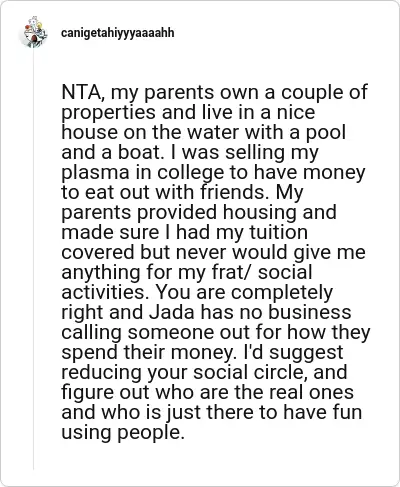Click the line "figure out who are the real ones"
The width and height of the screenshot is (400, 487).
coord(207,393)
